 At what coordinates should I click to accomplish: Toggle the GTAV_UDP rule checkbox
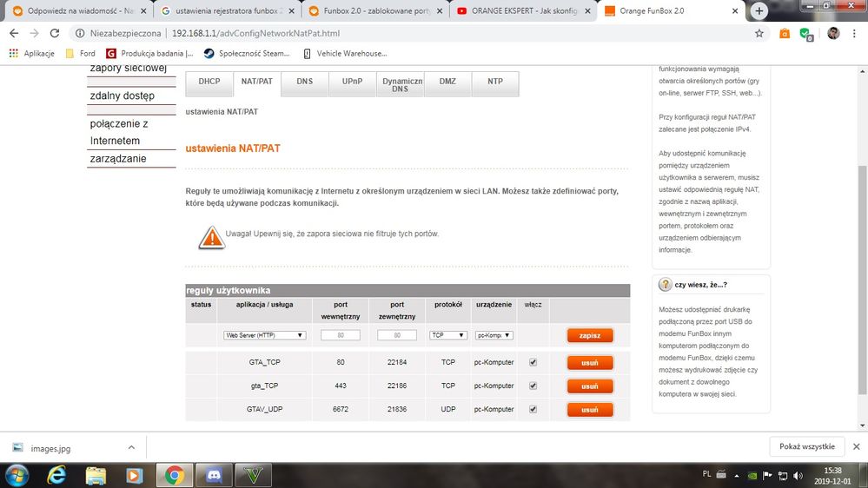click(x=533, y=409)
